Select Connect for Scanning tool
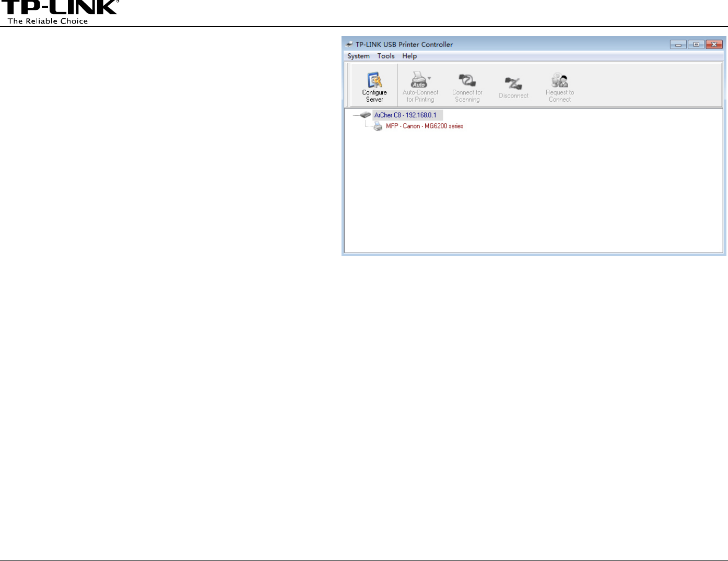 tap(467, 87)
